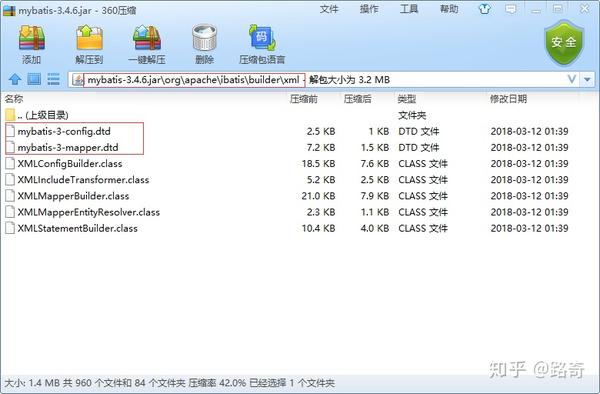
Task: Sort by the 名称 column header
Action: tap(14, 99)
